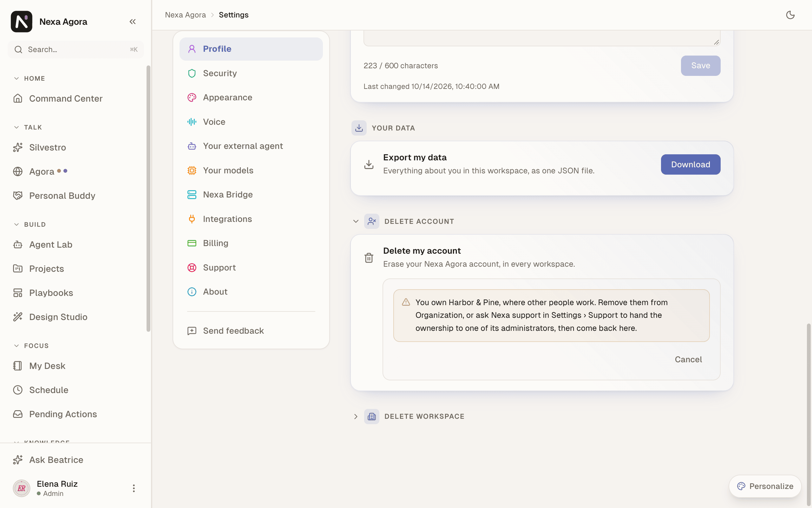Open About settings
812x508 pixels.
[x=251, y=292]
